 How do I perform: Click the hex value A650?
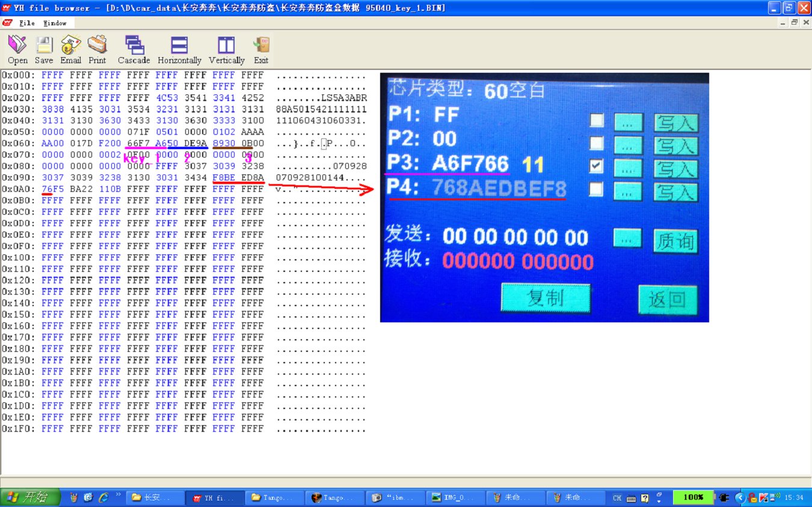coord(167,144)
